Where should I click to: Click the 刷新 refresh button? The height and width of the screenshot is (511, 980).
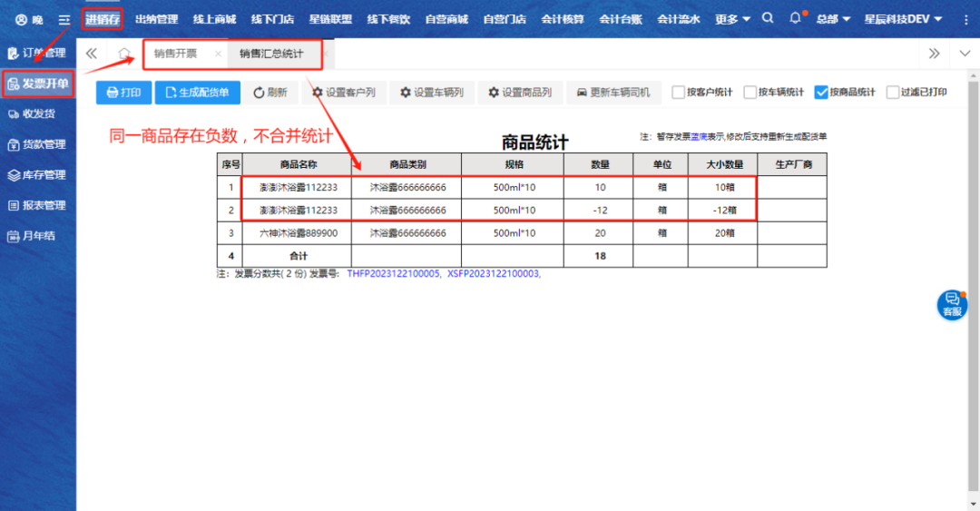tap(269, 93)
